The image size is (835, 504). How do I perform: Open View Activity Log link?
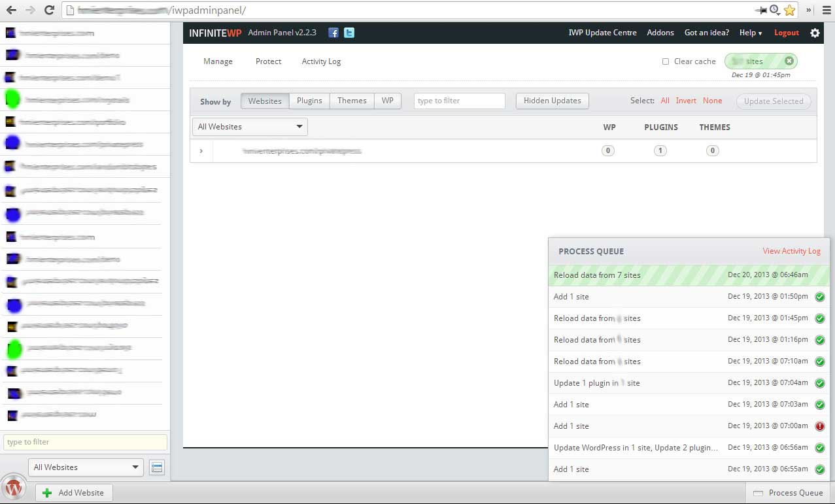point(791,251)
